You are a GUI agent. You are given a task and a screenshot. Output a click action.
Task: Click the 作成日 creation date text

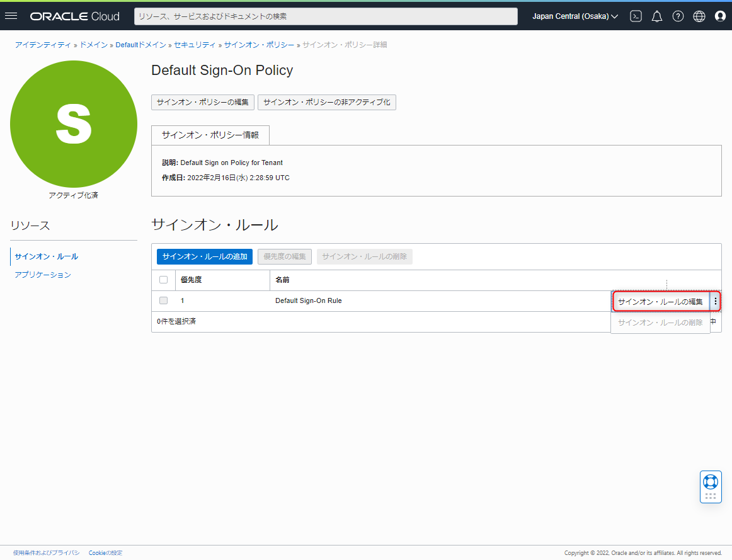coord(226,178)
